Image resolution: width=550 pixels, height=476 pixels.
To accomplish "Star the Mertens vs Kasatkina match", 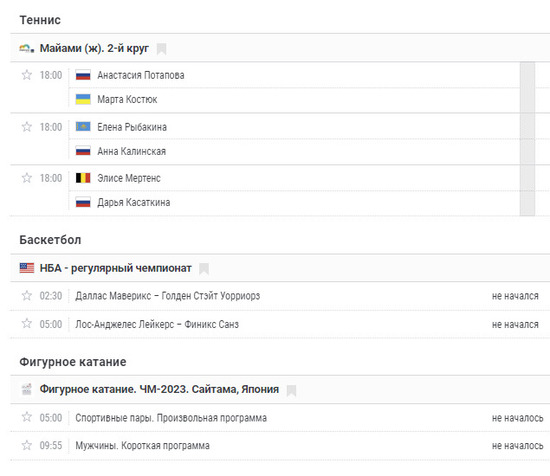I will [x=27, y=178].
